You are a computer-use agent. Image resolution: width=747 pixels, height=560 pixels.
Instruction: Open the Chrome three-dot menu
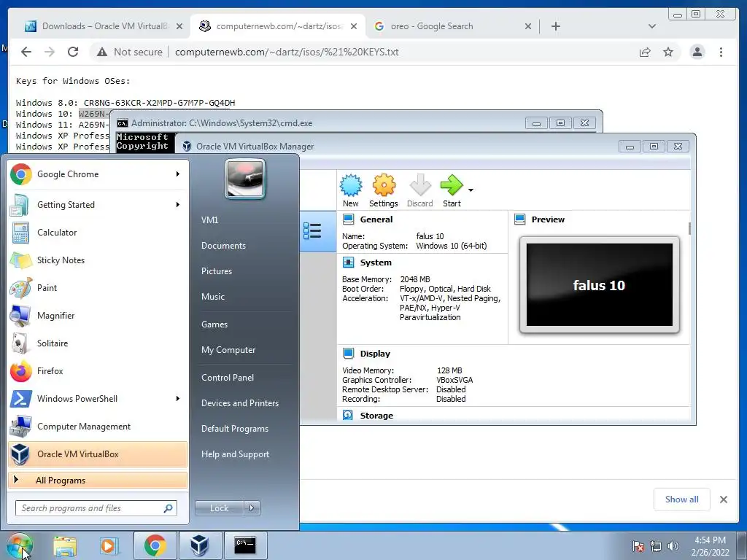tap(721, 52)
